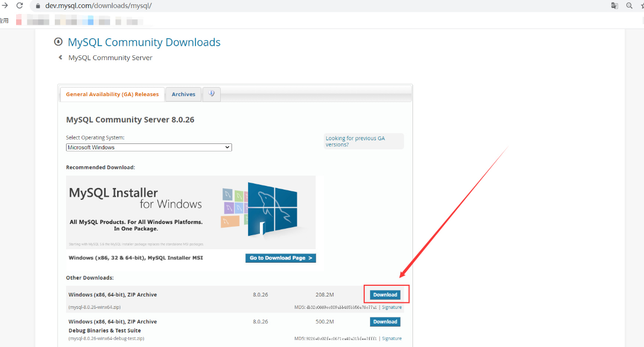Click the Other Downloads: label

[x=90, y=278]
